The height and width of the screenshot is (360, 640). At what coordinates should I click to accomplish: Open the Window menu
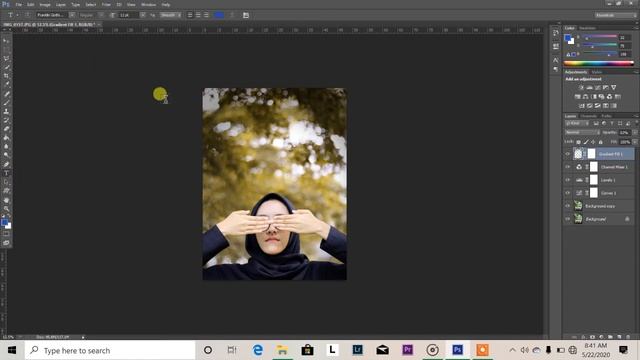point(148,4)
